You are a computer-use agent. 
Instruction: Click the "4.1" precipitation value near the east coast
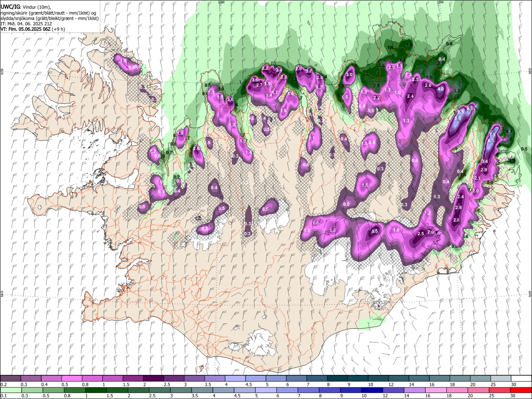[x=509, y=132]
